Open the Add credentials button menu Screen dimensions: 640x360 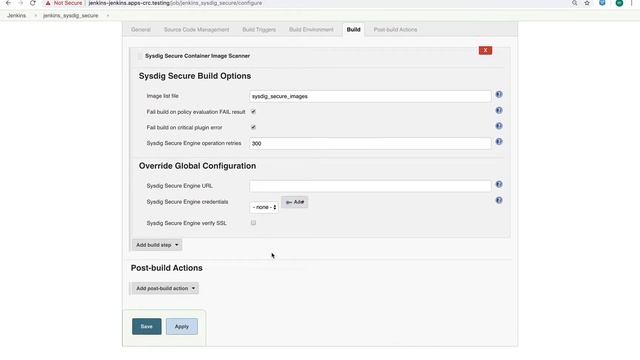[x=295, y=202]
